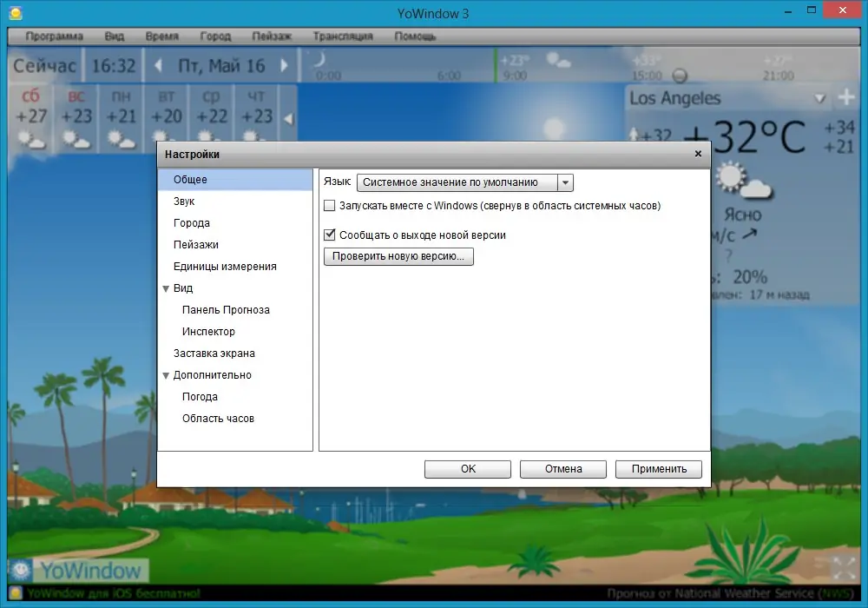Select Tuesday +20 forecast day
This screenshot has width=868, height=608.
[x=167, y=114]
